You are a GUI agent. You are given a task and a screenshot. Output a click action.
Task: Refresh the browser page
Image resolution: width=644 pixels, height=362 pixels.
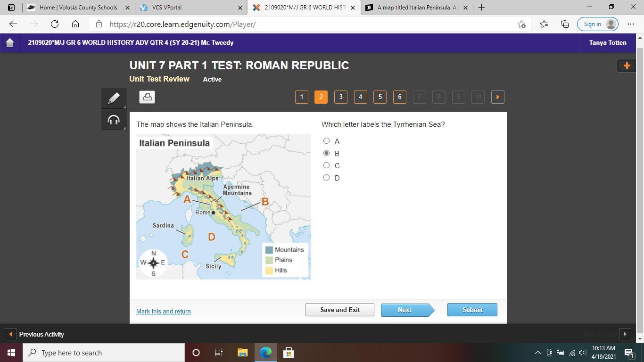pyautogui.click(x=55, y=24)
